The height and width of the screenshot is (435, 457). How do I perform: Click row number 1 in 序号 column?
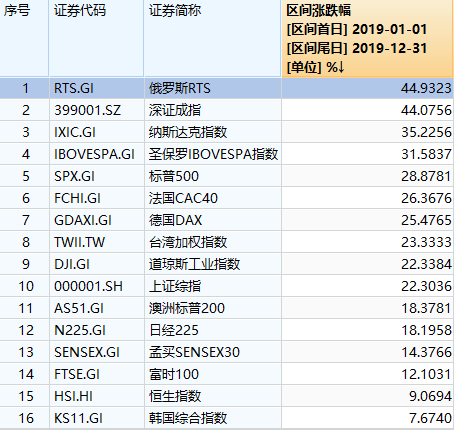pos(26,88)
